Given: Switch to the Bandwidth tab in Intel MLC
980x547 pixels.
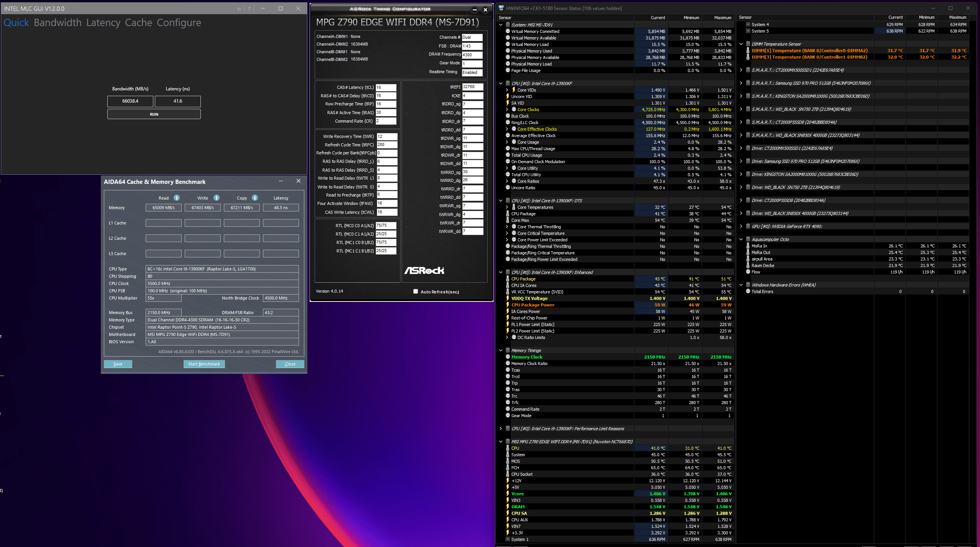Looking at the screenshot, I should point(57,23).
